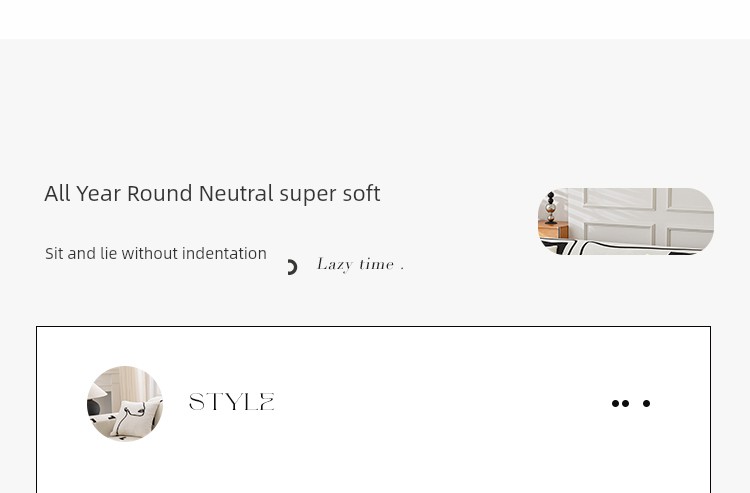This screenshot has width=750, height=493.
Task: Click the black-striped bedding in banner image
Action: click(622, 248)
